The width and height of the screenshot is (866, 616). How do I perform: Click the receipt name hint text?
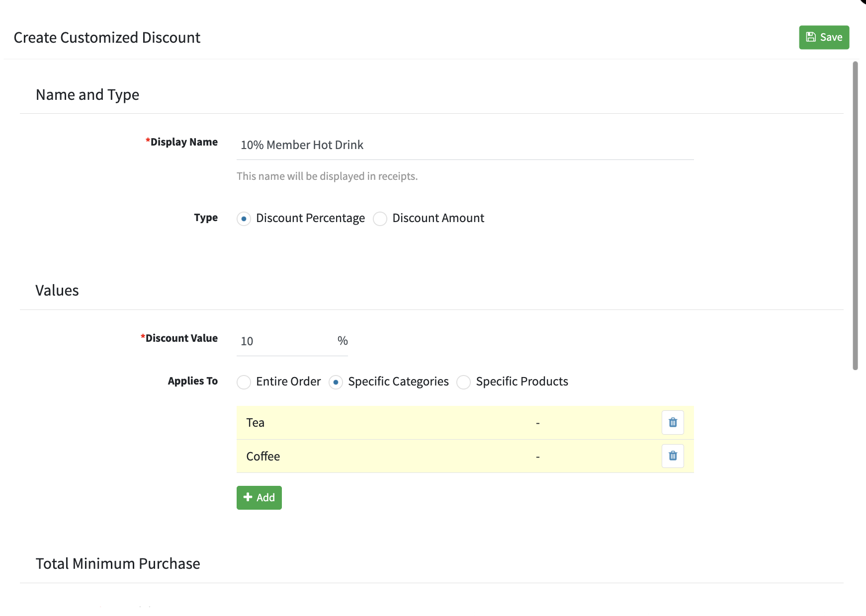[327, 176]
